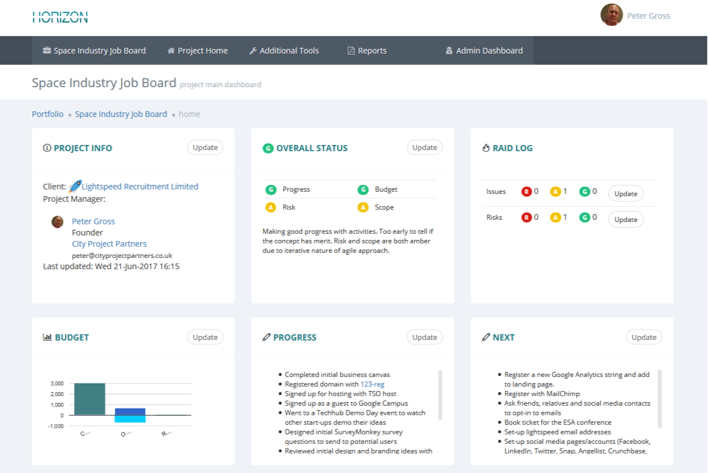The height and width of the screenshot is (473, 709).
Task: Update the Project Info panel
Action: tap(205, 147)
